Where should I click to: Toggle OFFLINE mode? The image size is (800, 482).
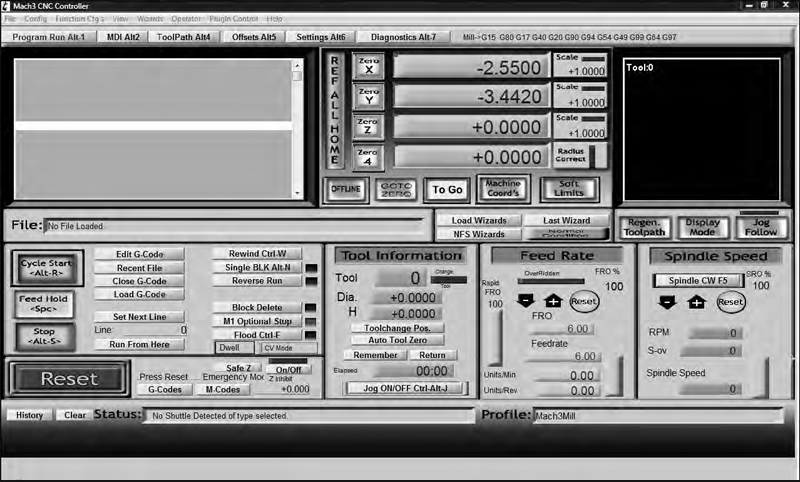tap(346, 189)
